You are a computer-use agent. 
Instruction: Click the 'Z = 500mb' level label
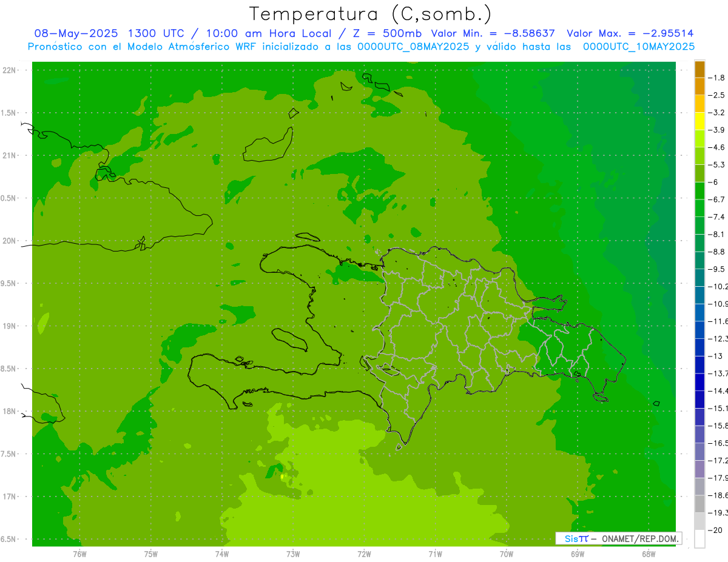[x=386, y=33]
